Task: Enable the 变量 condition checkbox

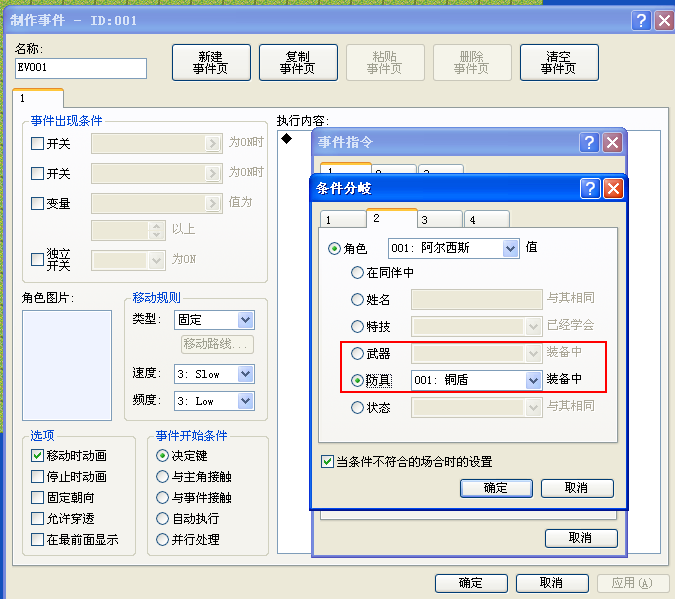Action: click(x=37, y=203)
